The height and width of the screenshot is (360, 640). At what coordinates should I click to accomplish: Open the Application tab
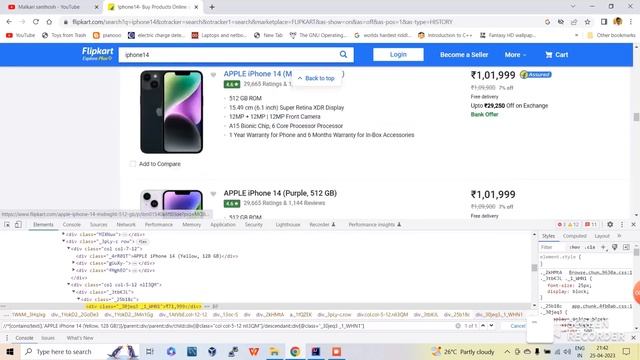coord(223,224)
